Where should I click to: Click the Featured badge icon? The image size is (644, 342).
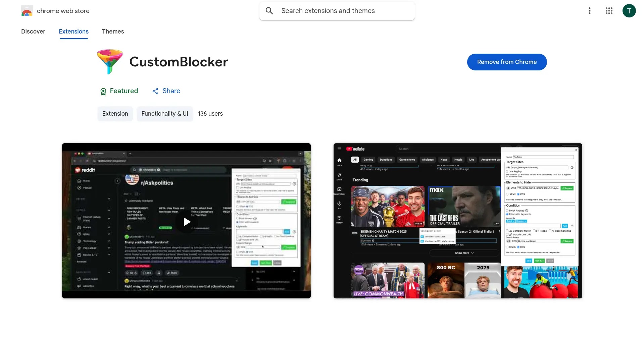pos(103,91)
